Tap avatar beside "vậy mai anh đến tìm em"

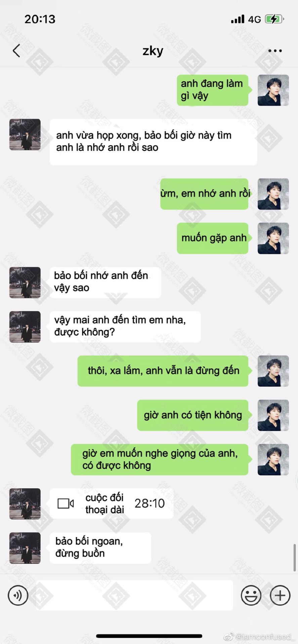click(25, 327)
